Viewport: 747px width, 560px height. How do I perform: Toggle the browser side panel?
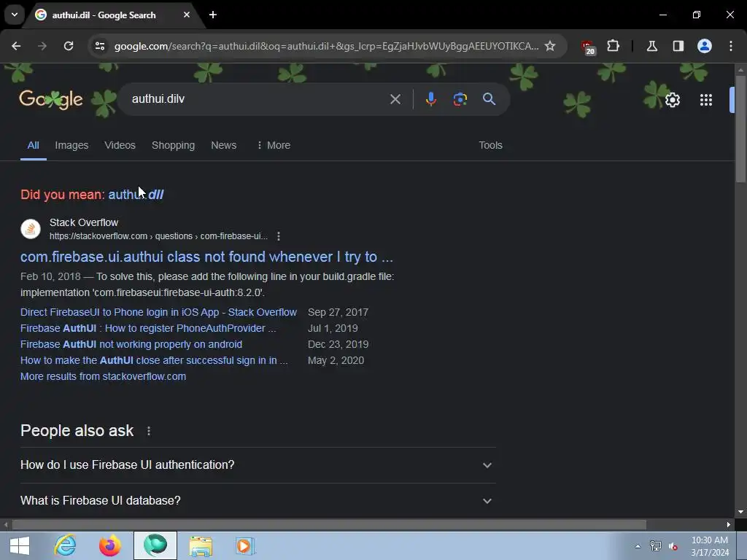pos(678,46)
